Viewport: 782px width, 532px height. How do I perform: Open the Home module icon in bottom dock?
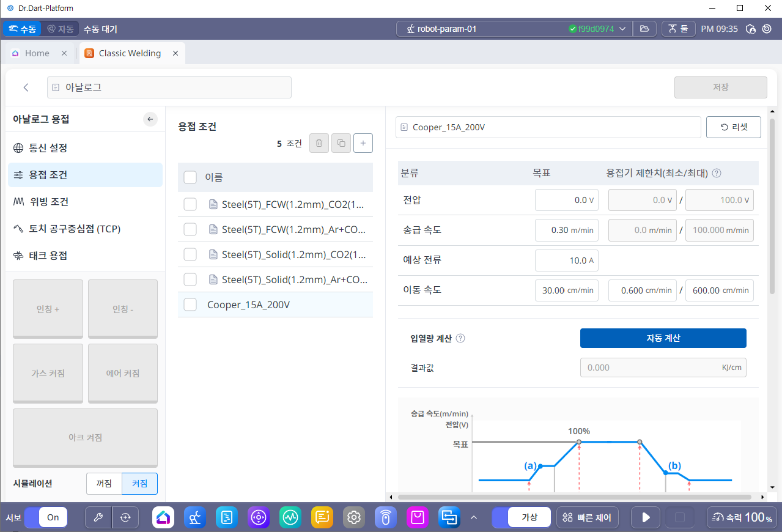(163, 517)
